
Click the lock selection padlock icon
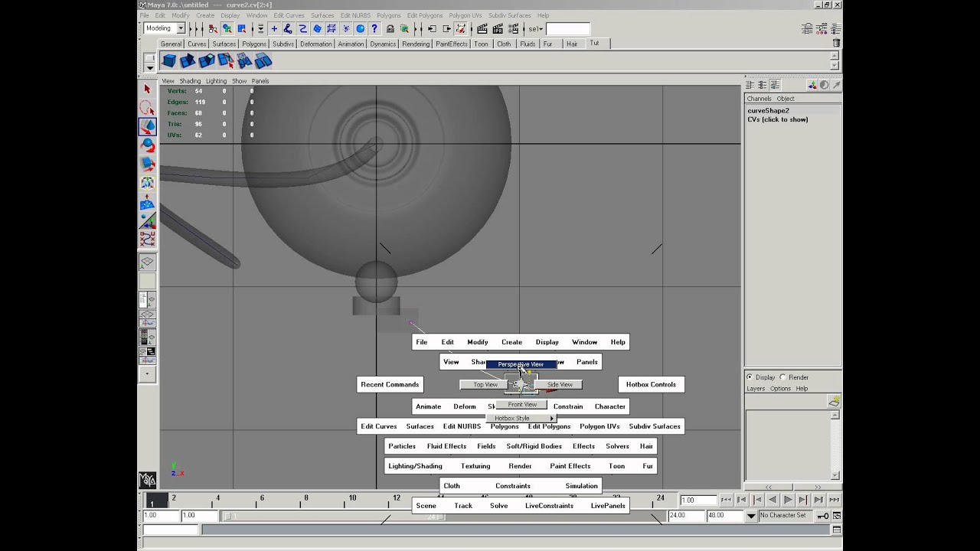pos(390,29)
